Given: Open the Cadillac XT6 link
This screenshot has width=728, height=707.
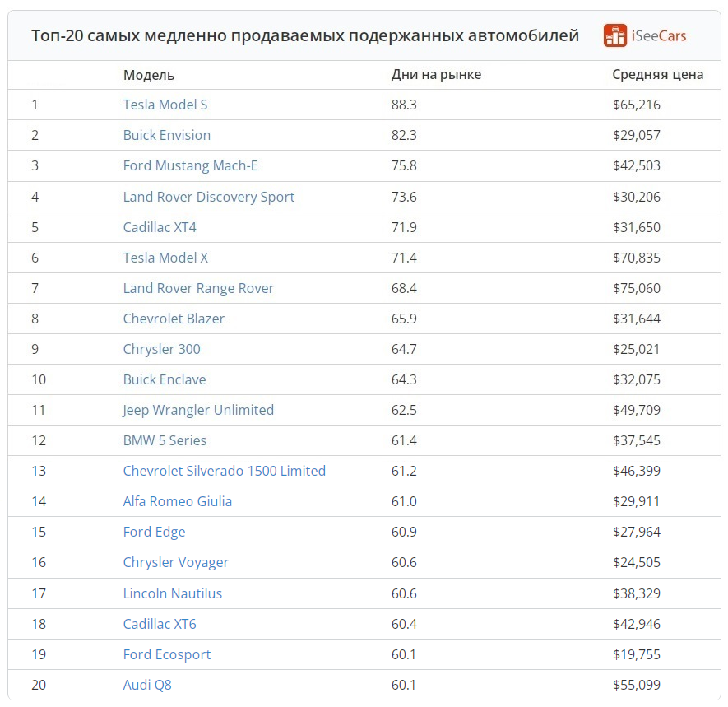Looking at the screenshot, I should (x=160, y=625).
